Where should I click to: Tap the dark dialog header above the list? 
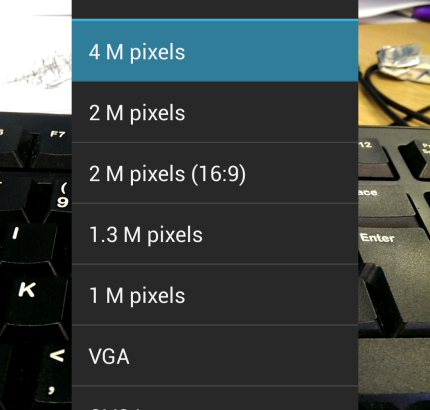click(215, 9)
